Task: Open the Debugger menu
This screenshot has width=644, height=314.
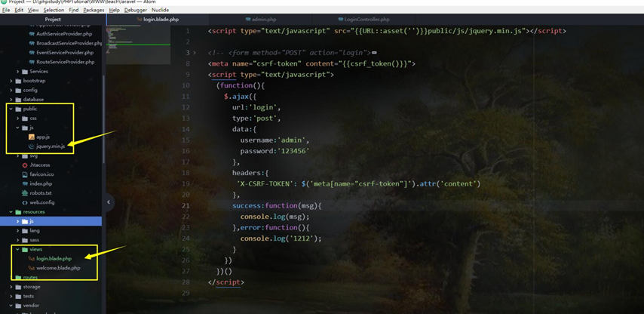Action: click(x=136, y=10)
